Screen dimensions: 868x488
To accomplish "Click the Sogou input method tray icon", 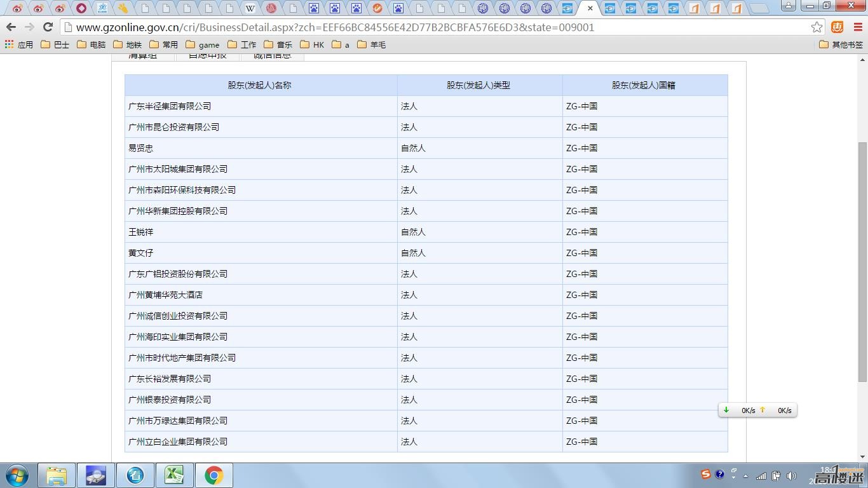I will 706,475.
